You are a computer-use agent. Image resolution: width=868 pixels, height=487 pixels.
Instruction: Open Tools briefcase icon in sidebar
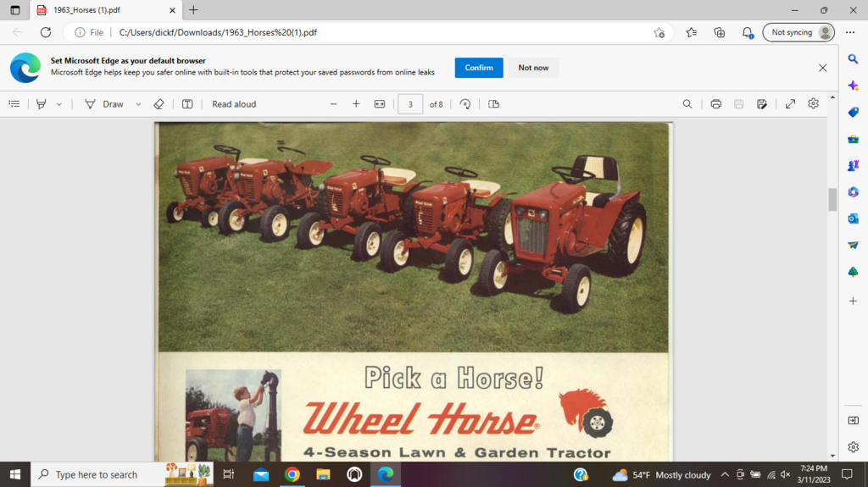853,139
